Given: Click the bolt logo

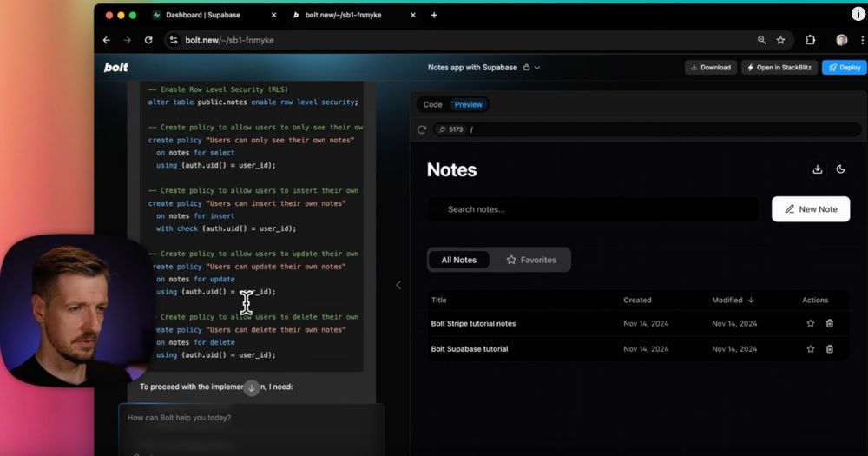Looking at the screenshot, I should click(x=116, y=67).
